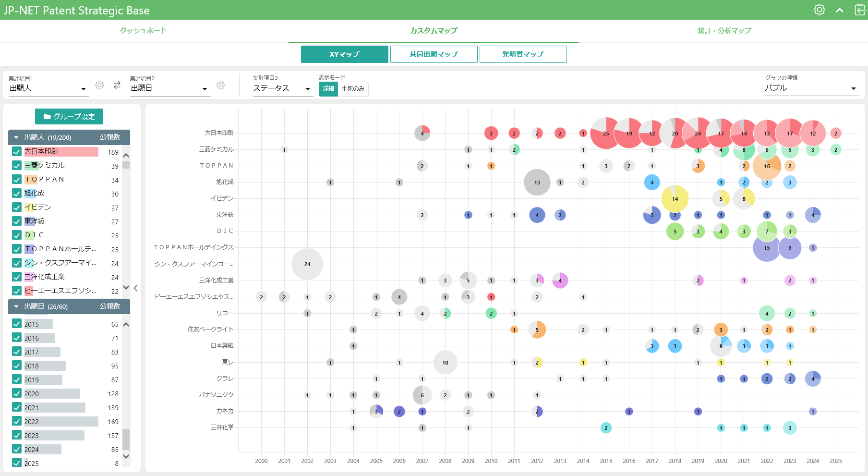This screenshot has height=476, width=868.
Task: Click filing date list scroll-down arrow
Action: (126, 456)
